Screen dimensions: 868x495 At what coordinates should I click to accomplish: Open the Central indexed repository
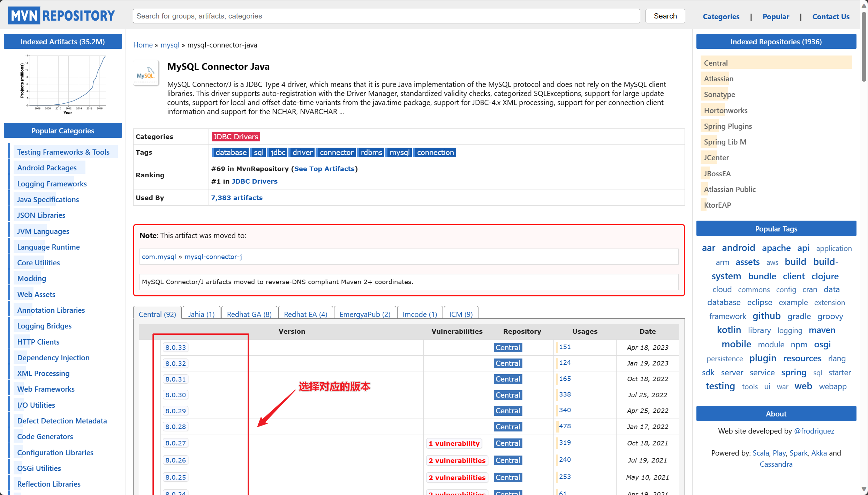click(x=716, y=63)
